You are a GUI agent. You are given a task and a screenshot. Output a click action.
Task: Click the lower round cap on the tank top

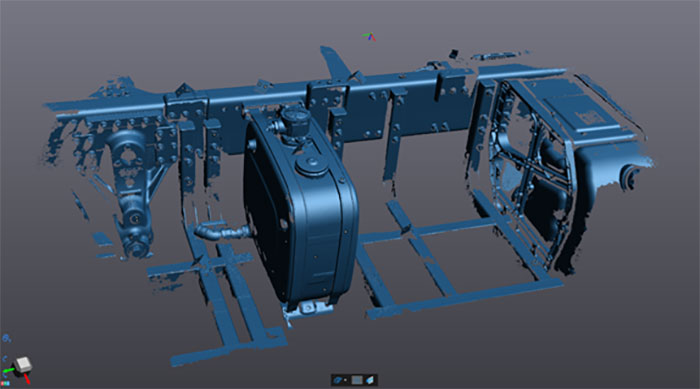[312, 166]
